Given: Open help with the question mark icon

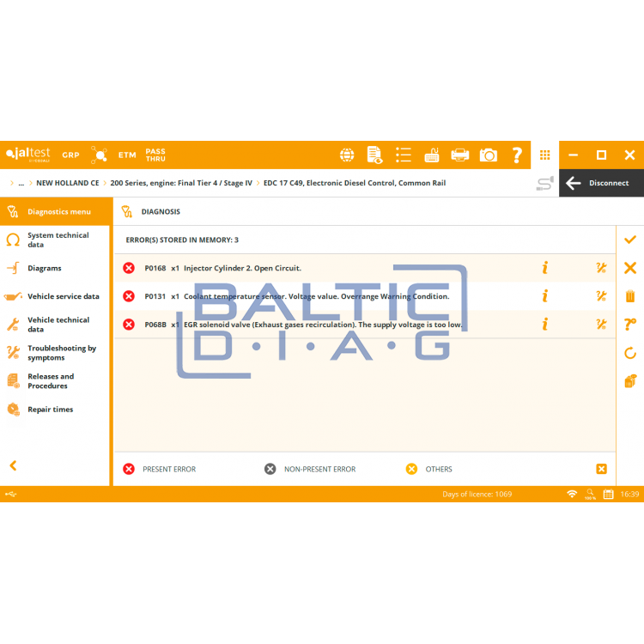Looking at the screenshot, I should (517, 155).
